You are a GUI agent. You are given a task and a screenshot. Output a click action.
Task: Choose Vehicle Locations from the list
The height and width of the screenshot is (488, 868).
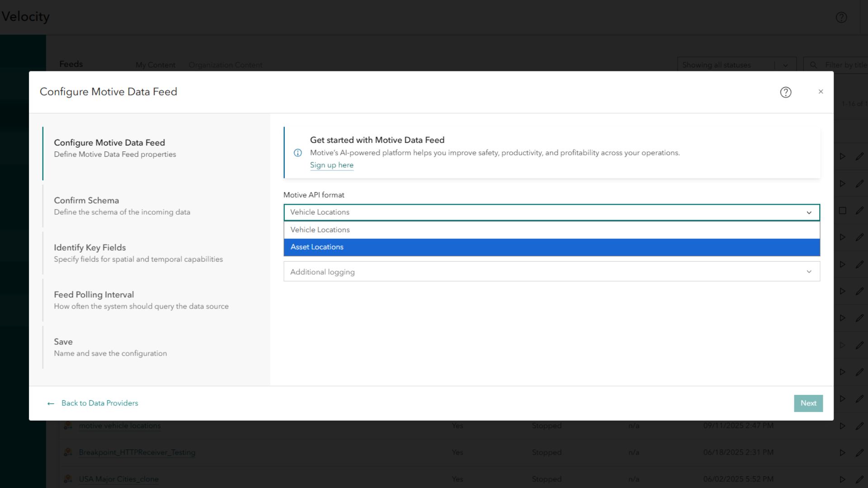pyautogui.click(x=320, y=230)
